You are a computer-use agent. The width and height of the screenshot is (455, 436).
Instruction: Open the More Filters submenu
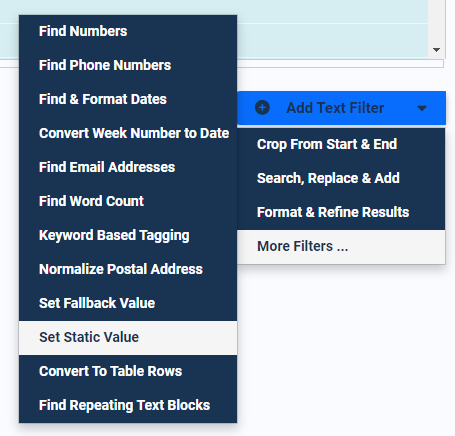point(341,247)
